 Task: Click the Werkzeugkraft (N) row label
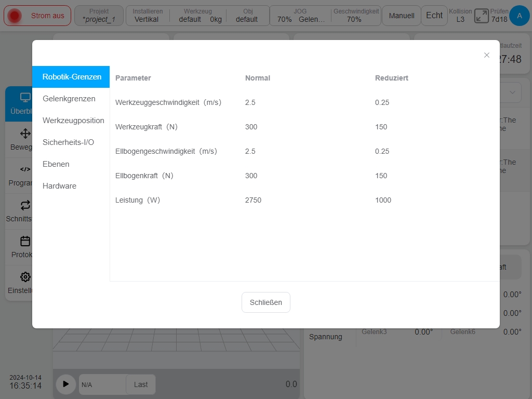pyautogui.click(x=146, y=127)
